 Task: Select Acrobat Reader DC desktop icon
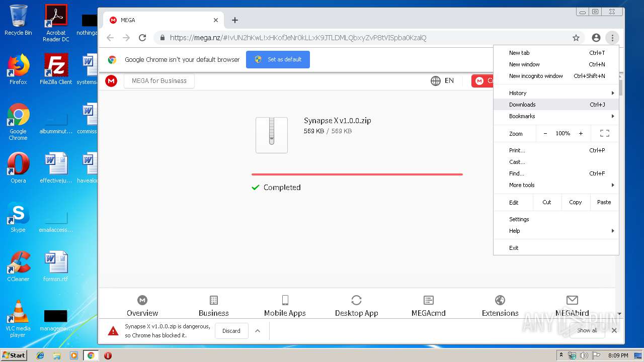click(56, 23)
